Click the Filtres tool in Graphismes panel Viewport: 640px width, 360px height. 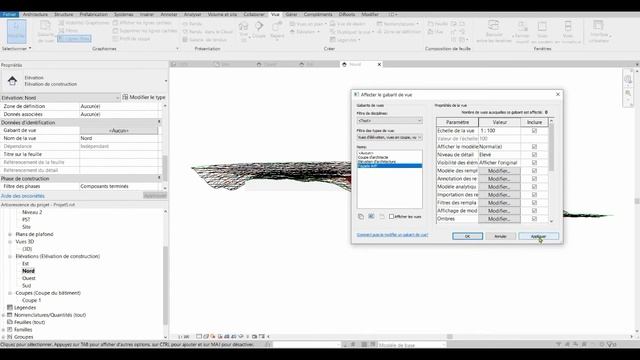point(68,31)
